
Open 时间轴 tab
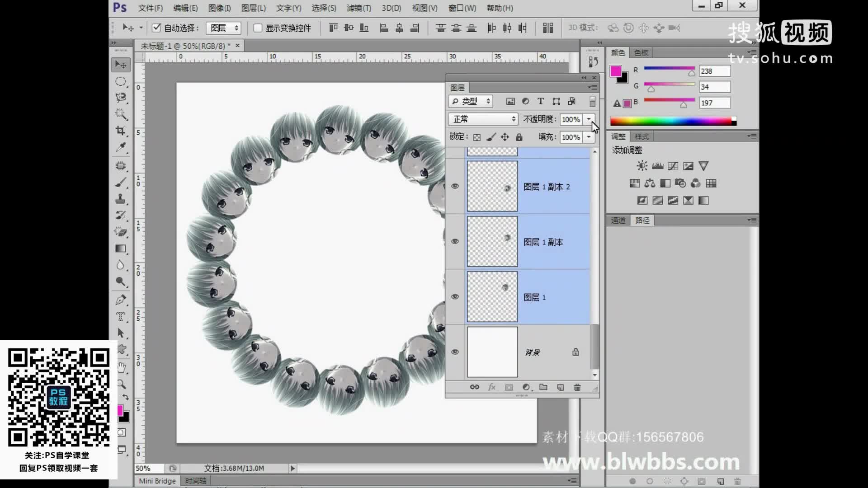coord(195,481)
